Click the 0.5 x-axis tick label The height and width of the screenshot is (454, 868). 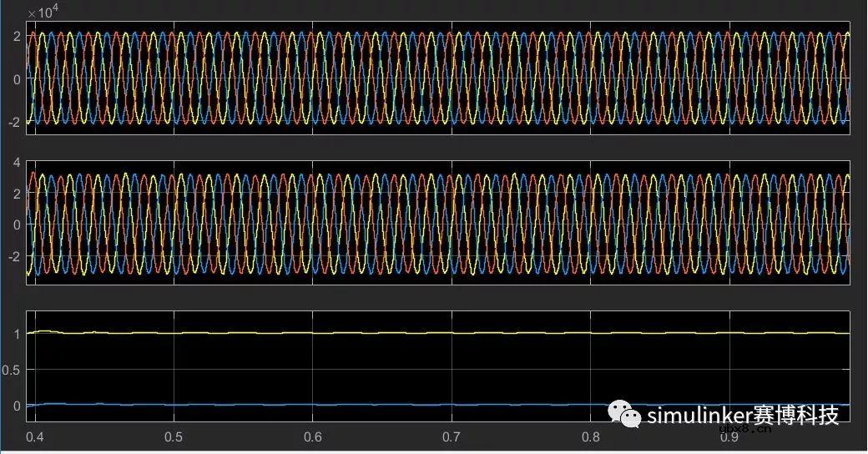click(173, 437)
